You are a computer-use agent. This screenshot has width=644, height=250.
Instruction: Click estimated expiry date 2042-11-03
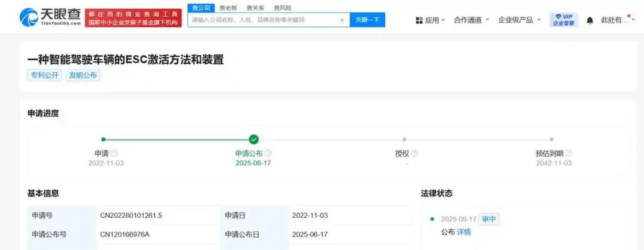click(x=553, y=163)
